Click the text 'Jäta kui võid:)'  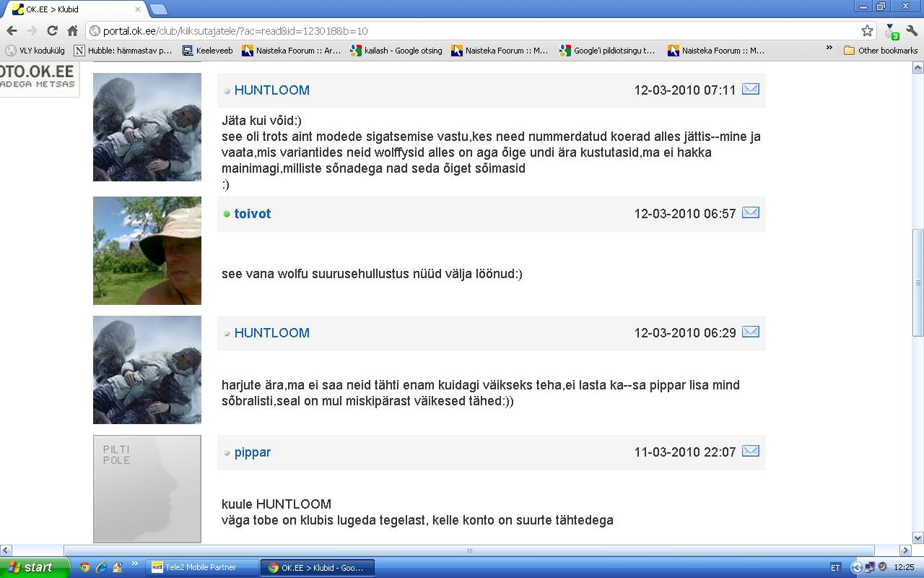(x=261, y=121)
